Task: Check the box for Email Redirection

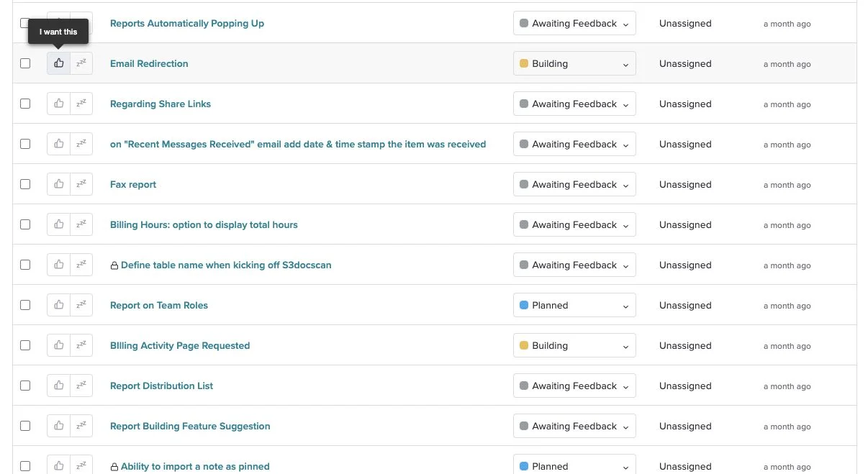Action: [25, 63]
